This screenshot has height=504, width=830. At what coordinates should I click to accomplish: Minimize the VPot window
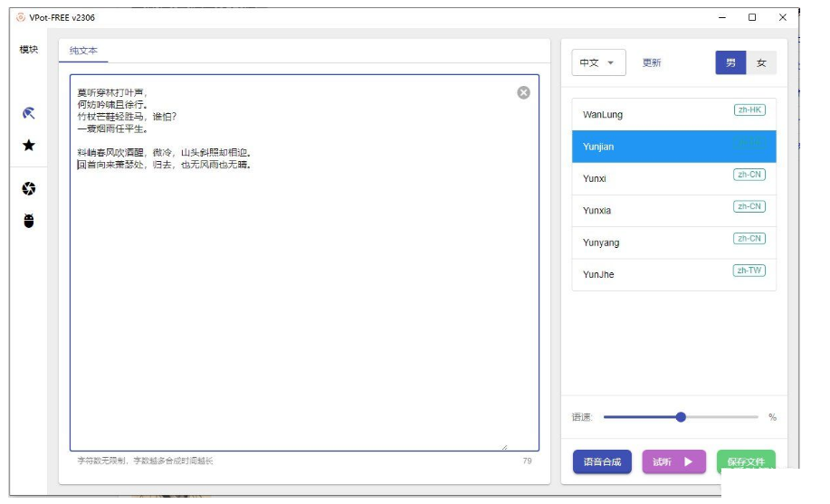(x=722, y=17)
